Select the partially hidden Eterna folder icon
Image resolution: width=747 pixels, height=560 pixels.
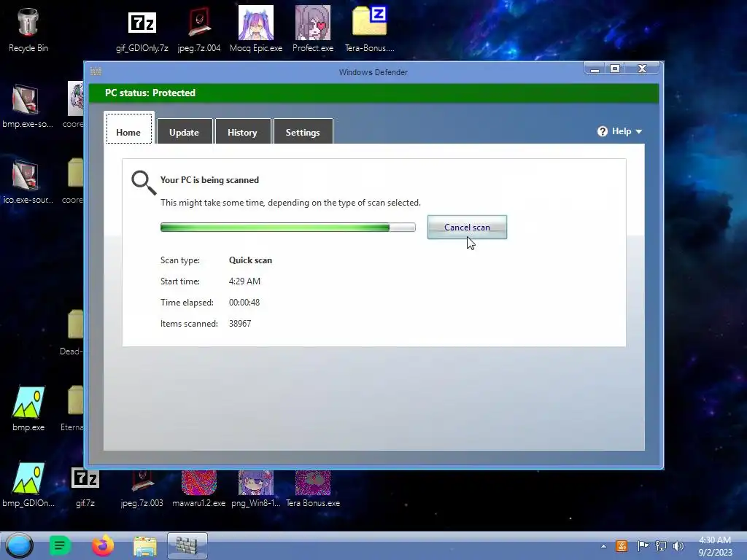click(x=73, y=408)
